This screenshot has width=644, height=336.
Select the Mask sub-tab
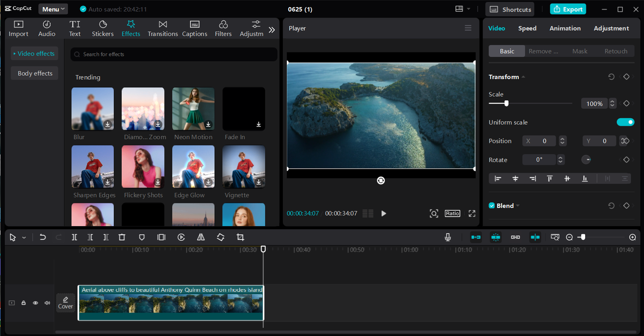[580, 51]
